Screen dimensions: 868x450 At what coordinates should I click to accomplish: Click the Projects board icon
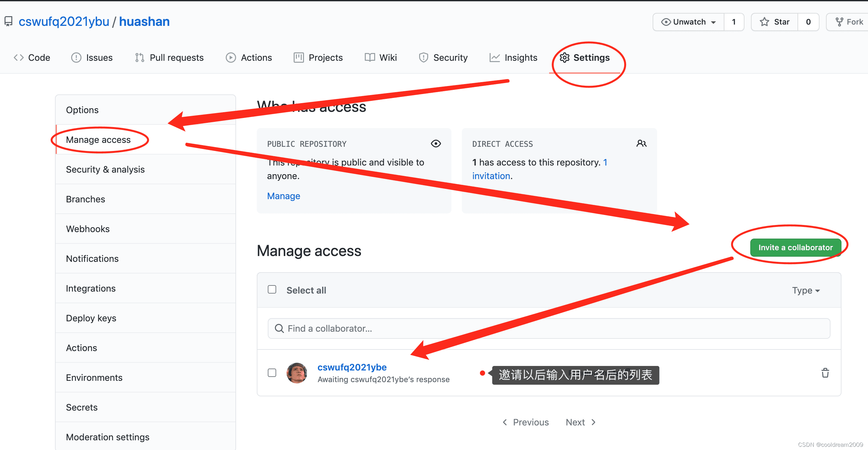(x=298, y=58)
